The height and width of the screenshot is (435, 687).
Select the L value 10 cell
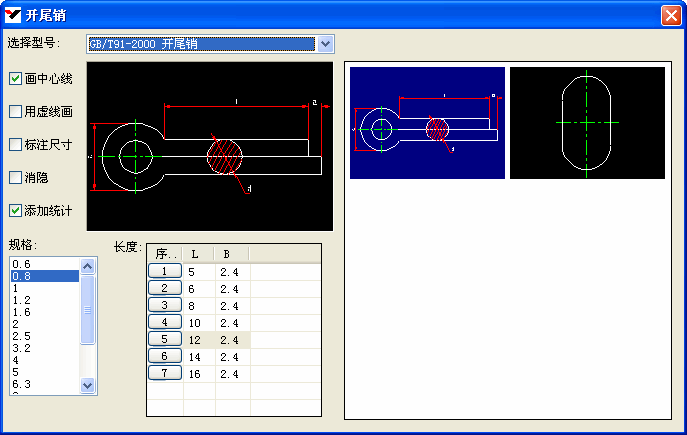pyautogui.click(x=199, y=323)
